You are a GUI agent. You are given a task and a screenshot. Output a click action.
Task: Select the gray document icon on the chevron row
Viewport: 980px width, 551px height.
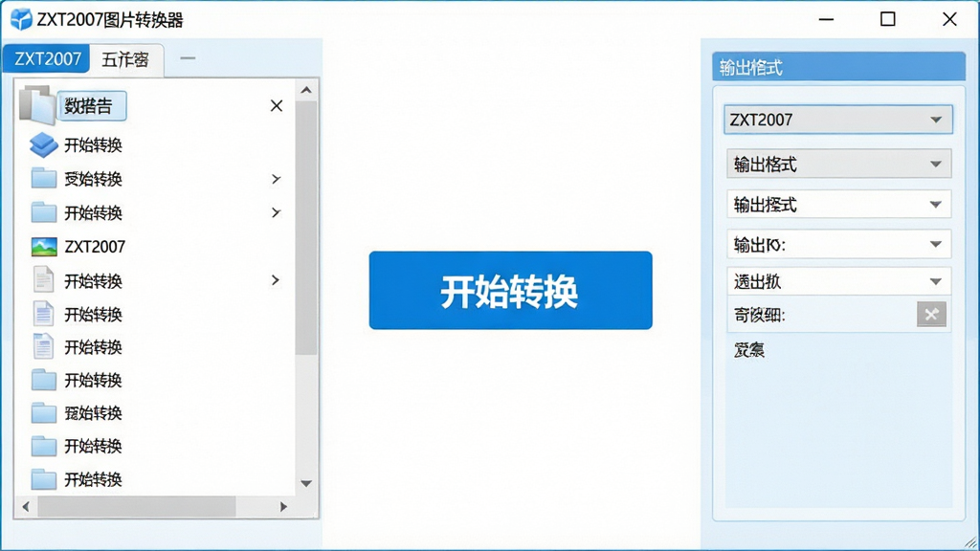[x=43, y=280]
